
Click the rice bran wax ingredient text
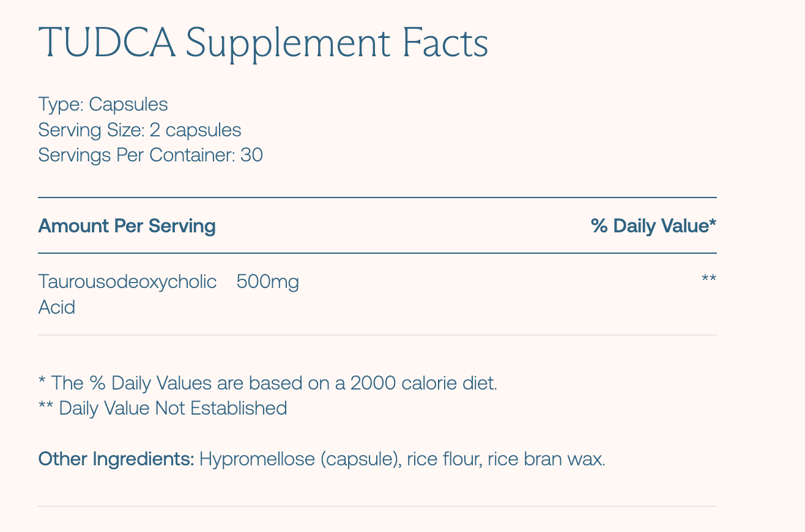[546, 459]
